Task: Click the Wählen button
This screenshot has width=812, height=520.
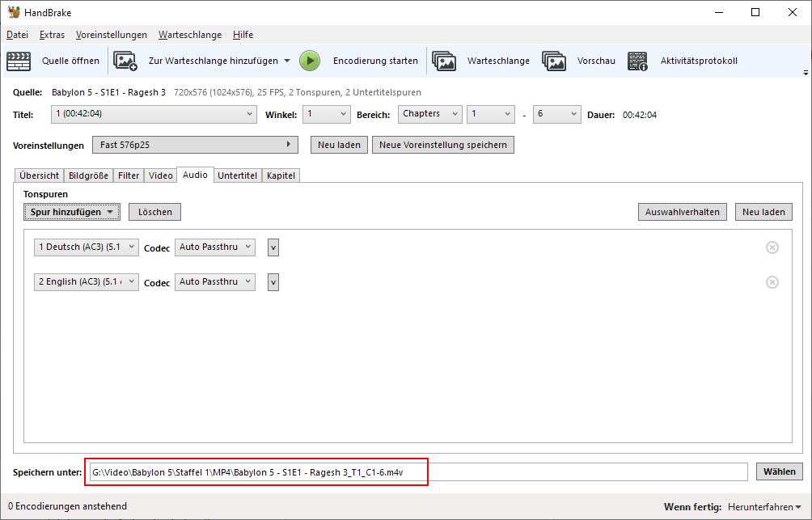Action: click(780, 471)
